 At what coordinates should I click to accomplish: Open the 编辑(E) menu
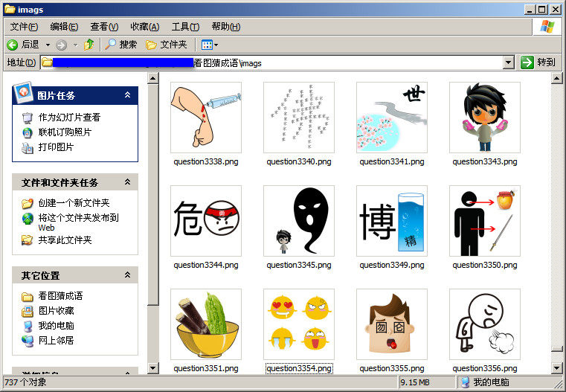(64, 27)
